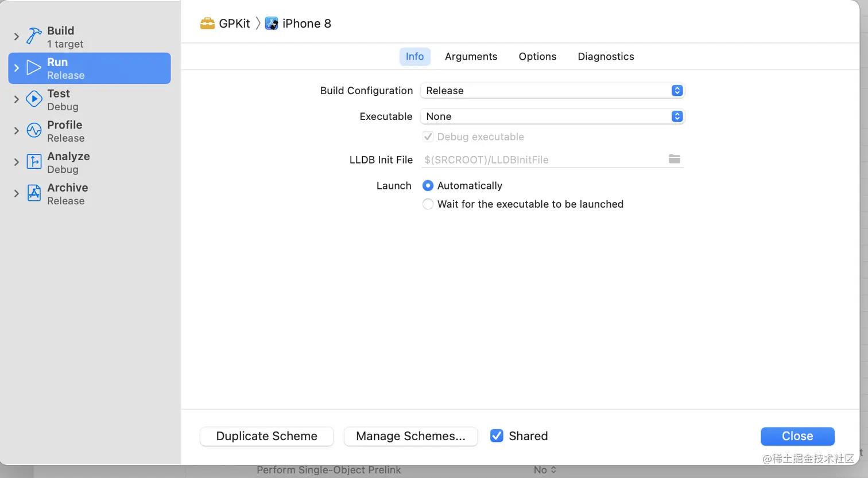Click the LLDB Init File folder icon
Screen dimensions: 868x478
675,159
